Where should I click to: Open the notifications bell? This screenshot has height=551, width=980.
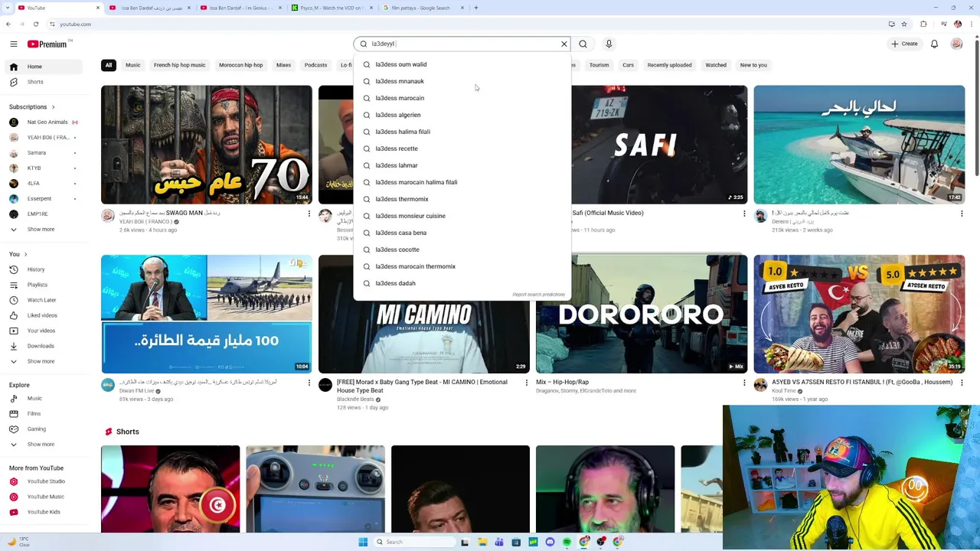[934, 44]
